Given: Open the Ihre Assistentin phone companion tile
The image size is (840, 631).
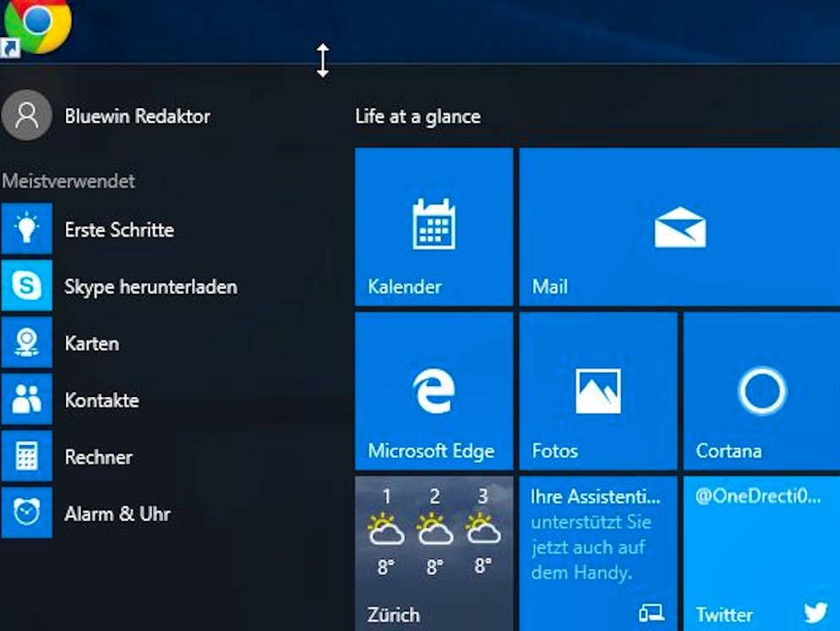Looking at the screenshot, I should point(597,554).
